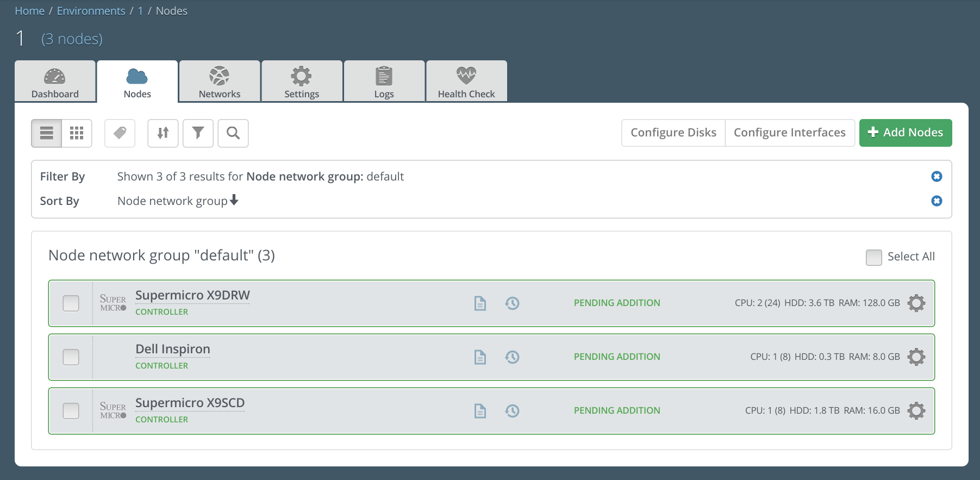Remove the Filter By row
Viewport: 980px width, 480px height.
[936, 177]
